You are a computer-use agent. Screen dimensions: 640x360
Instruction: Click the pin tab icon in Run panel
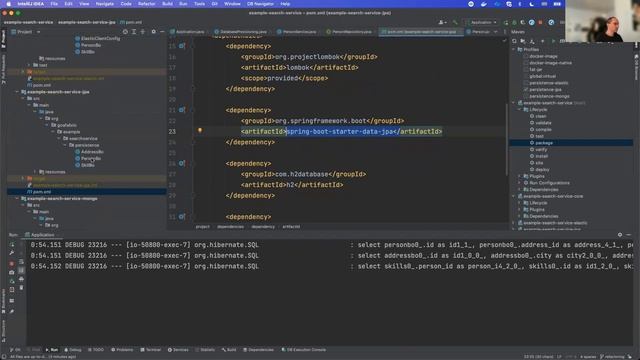click(x=12, y=311)
